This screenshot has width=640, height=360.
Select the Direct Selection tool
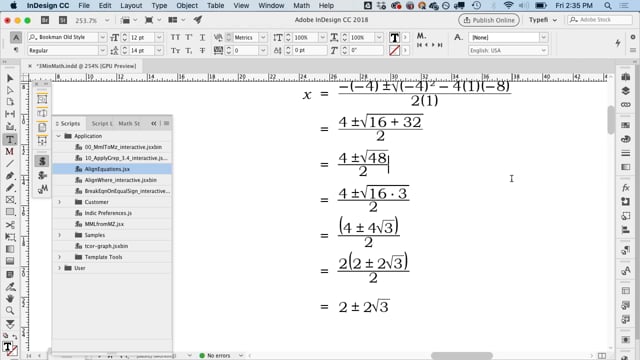click(10, 90)
